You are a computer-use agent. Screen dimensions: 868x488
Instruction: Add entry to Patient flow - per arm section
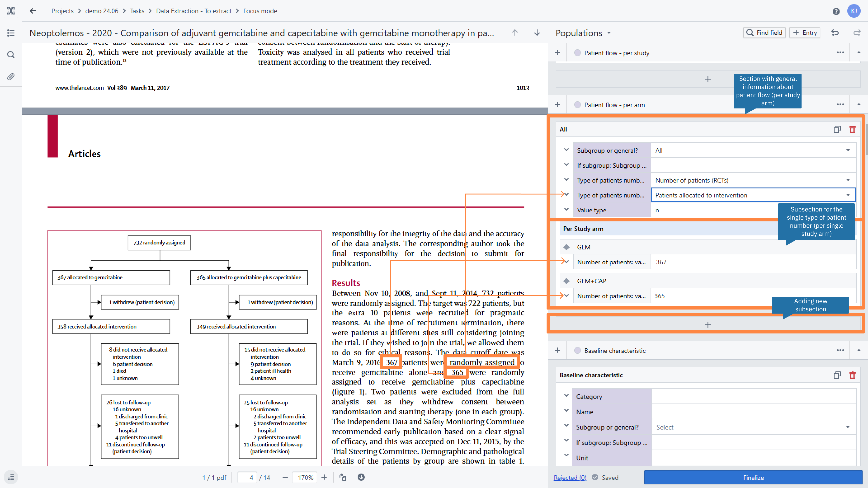557,104
